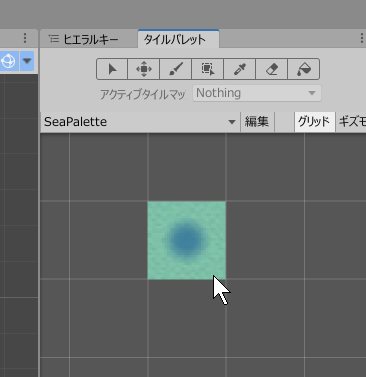Activate the Eraser tool
Viewport: 366px width, 377px height.
point(272,69)
